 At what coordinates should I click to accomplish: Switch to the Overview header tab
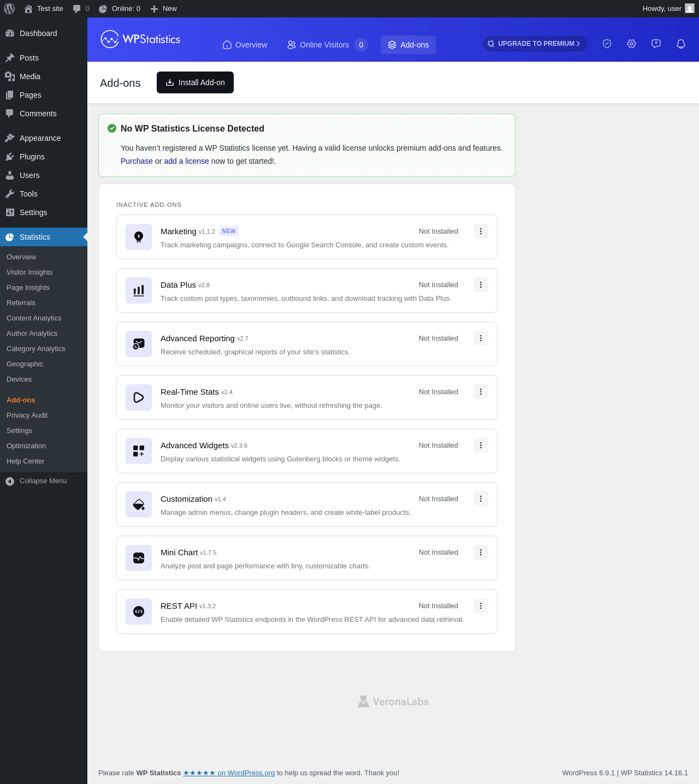click(245, 45)
